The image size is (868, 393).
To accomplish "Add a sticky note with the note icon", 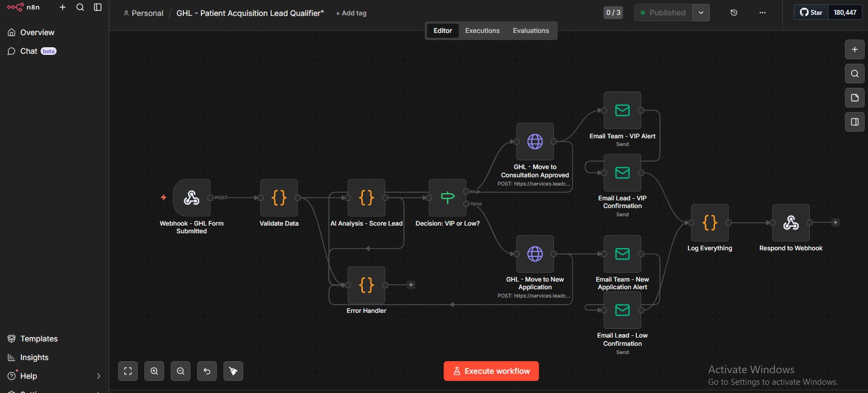I will (855, 98).
